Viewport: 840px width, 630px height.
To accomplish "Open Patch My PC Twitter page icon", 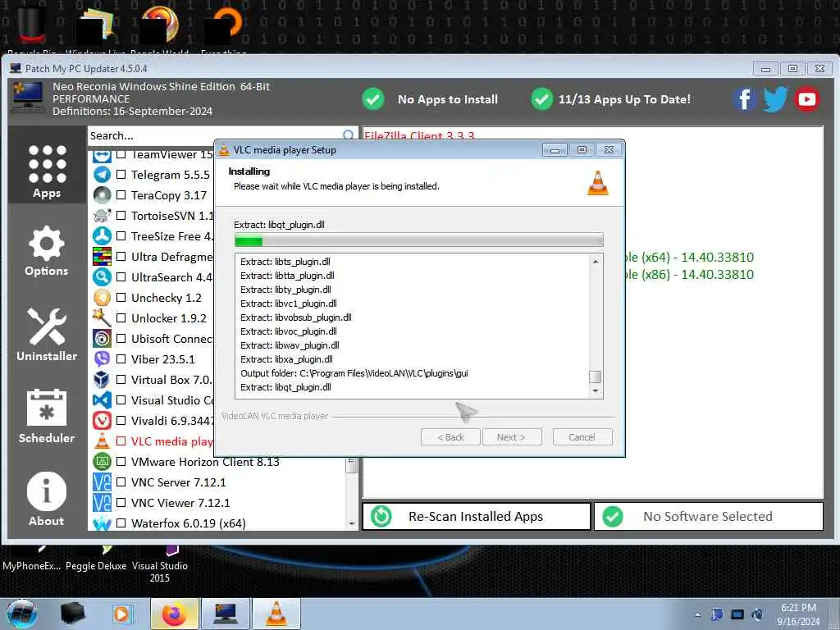I will point(775,99).
